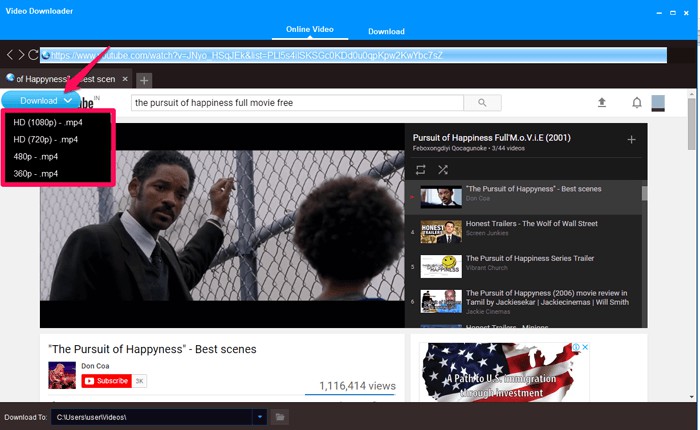This screenshot has height=430, width=700.
Task: Choose HD (720p) - .mp4 option
Action: coord(46,139)
